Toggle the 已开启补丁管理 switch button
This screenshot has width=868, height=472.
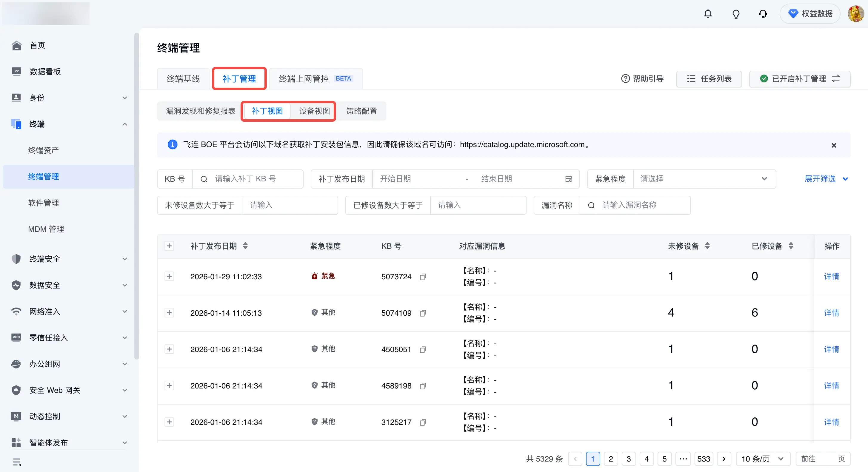tap(800, 79)
